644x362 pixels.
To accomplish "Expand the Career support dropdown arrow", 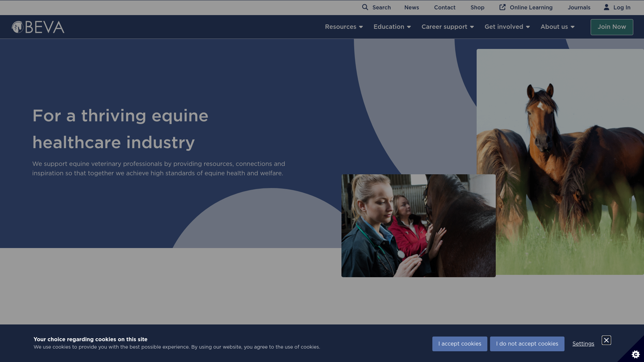I will click(x=472, y=27).
